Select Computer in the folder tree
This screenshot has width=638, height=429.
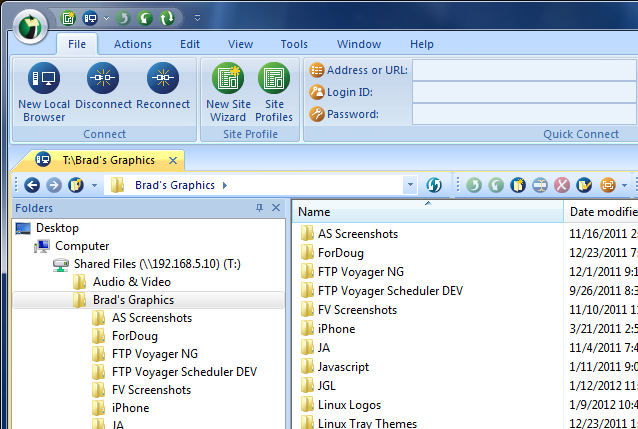coord(82,246)
